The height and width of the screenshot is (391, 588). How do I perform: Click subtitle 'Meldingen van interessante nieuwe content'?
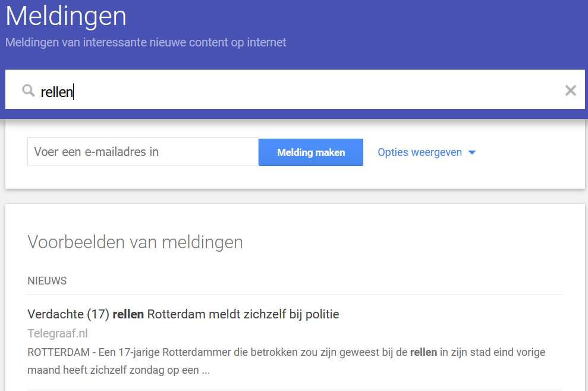click(x=146, y=42)
